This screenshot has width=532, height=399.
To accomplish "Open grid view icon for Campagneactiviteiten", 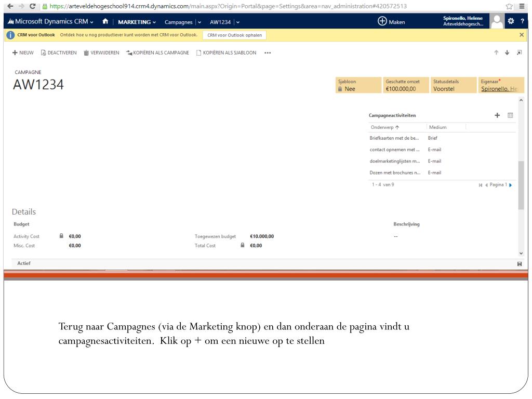I will [x=510, y=115].
